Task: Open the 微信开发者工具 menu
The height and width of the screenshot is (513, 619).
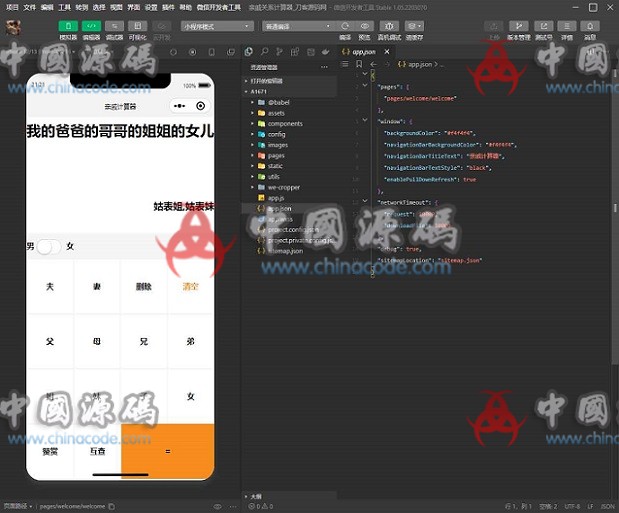Action: 219,7
